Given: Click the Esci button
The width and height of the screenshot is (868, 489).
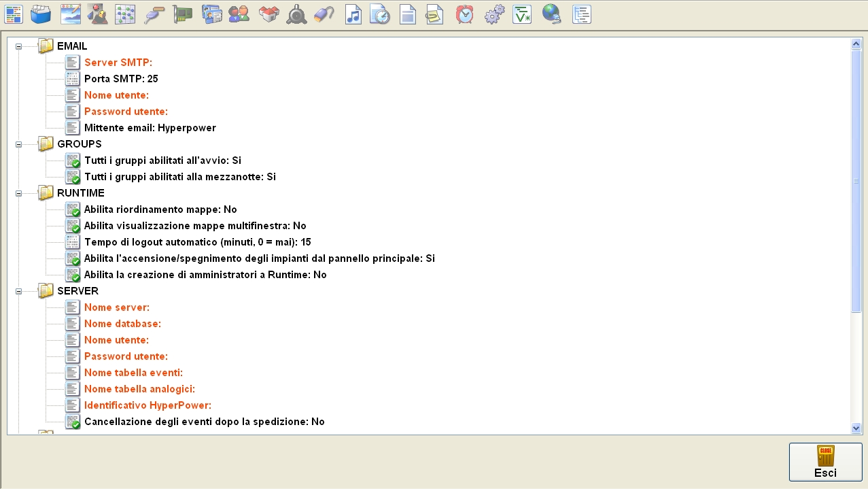Looking at the screenshot, I should click(825, 462).
